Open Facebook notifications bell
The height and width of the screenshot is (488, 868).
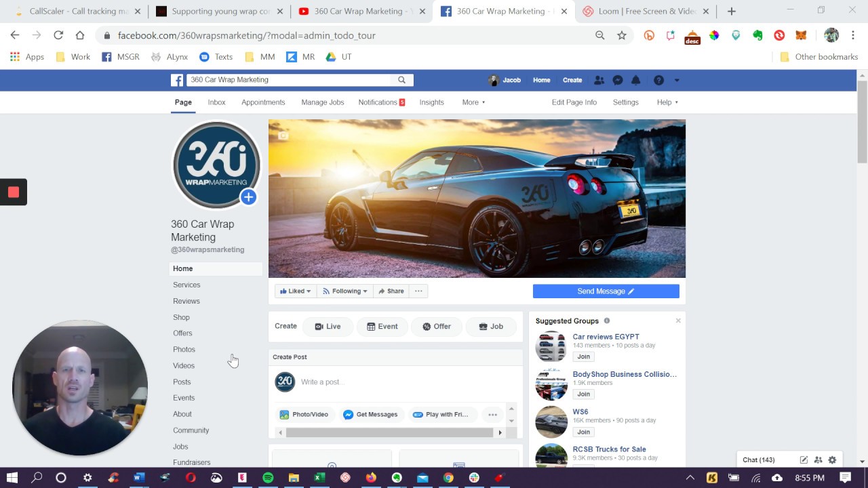coord(636,80)
